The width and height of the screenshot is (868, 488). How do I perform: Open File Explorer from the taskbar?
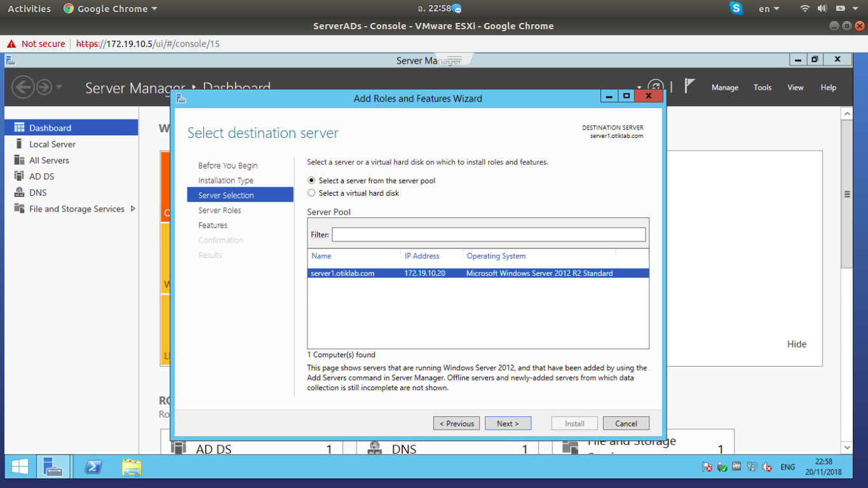click(x=132, y=467)
